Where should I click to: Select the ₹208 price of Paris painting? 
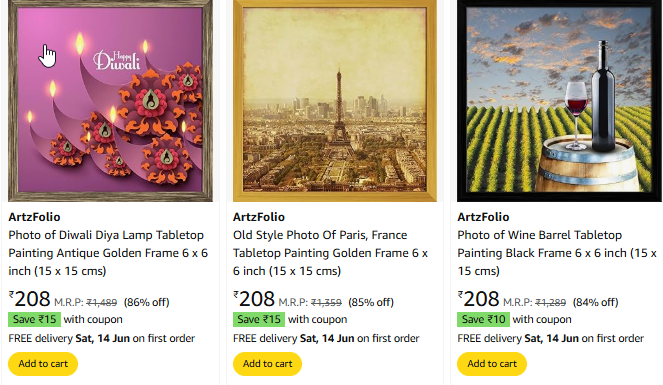[254, 299]
